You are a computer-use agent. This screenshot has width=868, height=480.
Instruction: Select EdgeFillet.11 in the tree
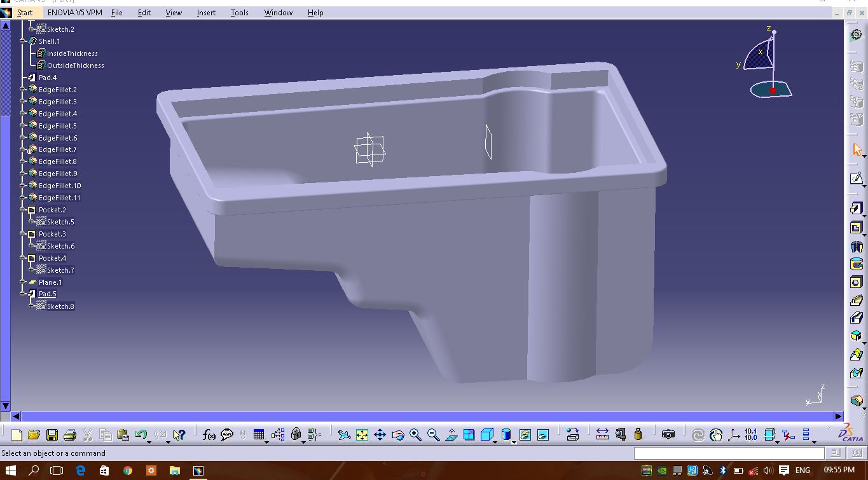coord(60,198)
